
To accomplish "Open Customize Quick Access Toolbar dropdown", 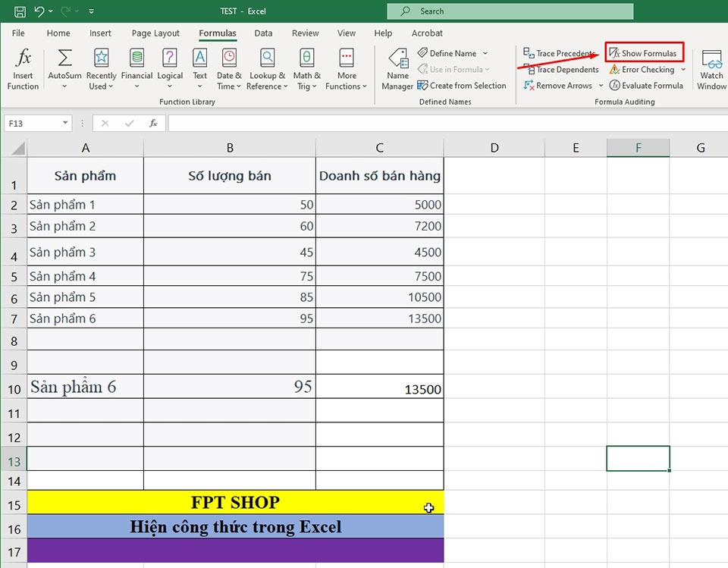I will (92, 11).
